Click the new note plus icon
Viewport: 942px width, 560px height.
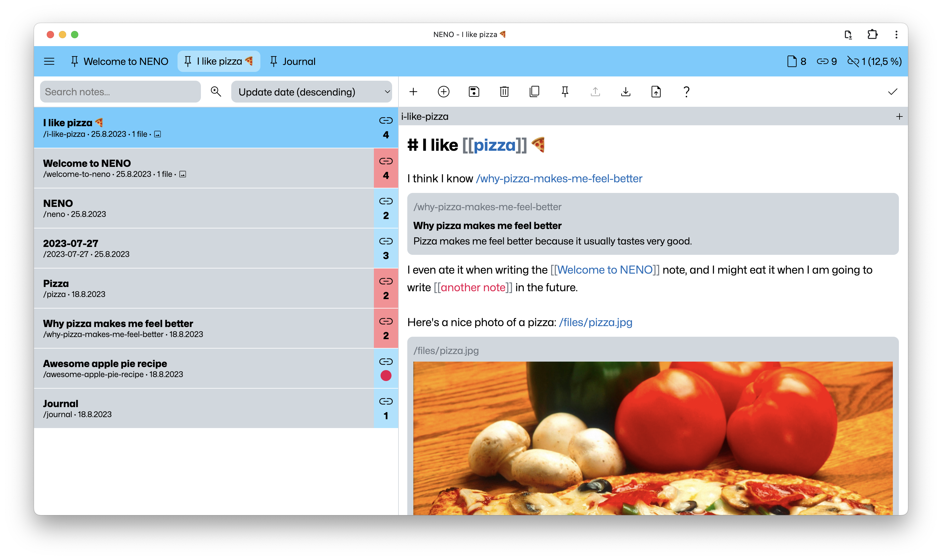[413, 92]
